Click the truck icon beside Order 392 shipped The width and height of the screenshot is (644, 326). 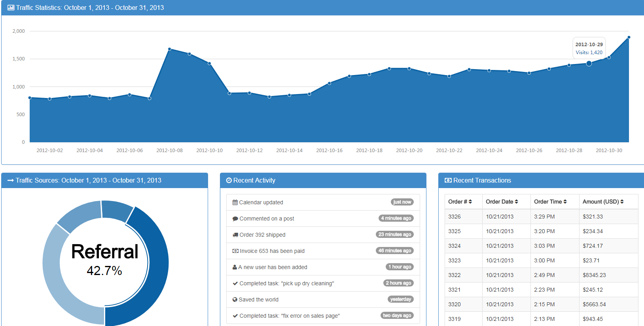click(235, 235)
